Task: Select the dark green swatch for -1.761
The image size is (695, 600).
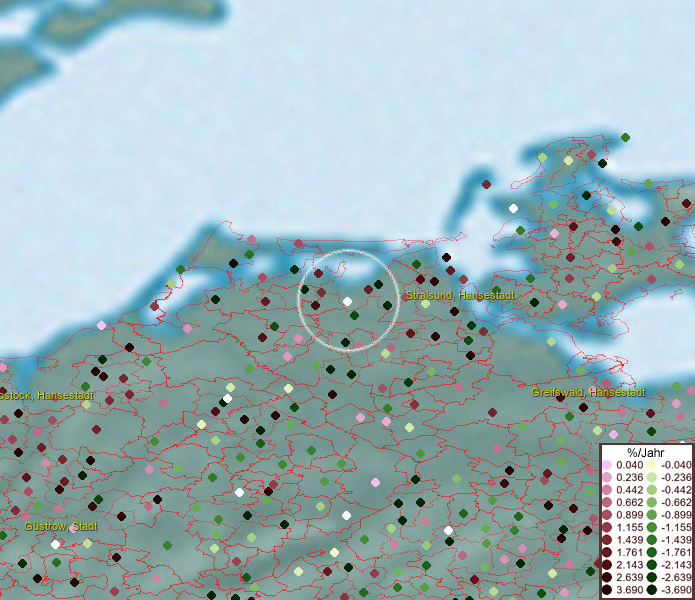Action: pos(652,553)
